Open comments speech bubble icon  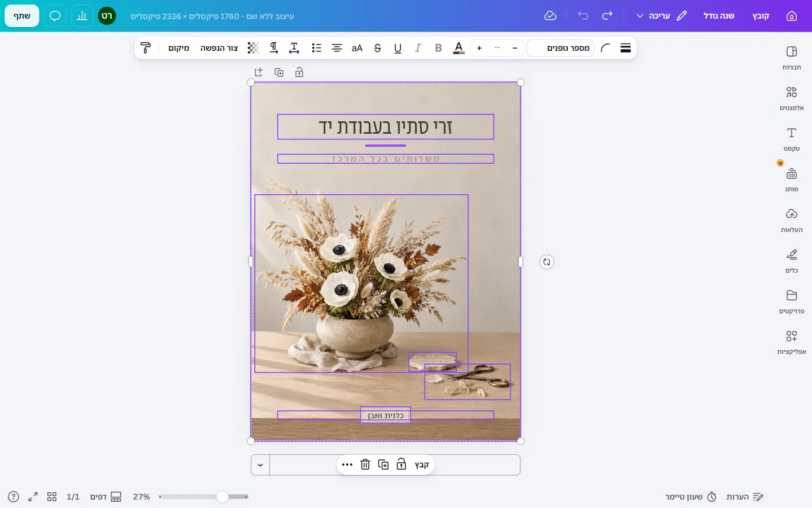(x=55, y=16)
